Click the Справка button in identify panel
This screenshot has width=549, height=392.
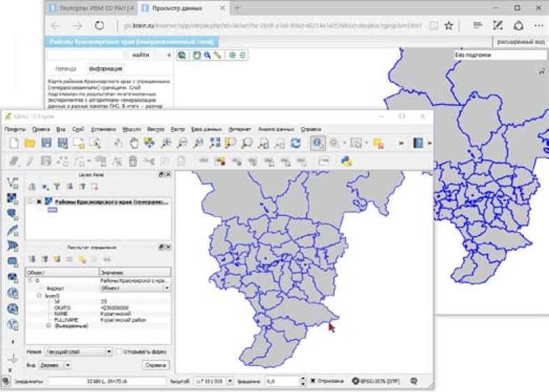click(155, 365)
